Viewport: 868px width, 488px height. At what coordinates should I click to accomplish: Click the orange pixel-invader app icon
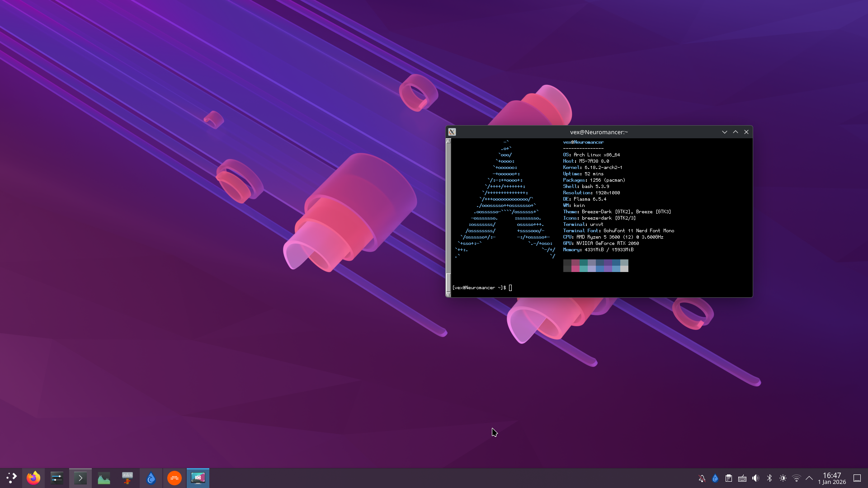(175, 478)
